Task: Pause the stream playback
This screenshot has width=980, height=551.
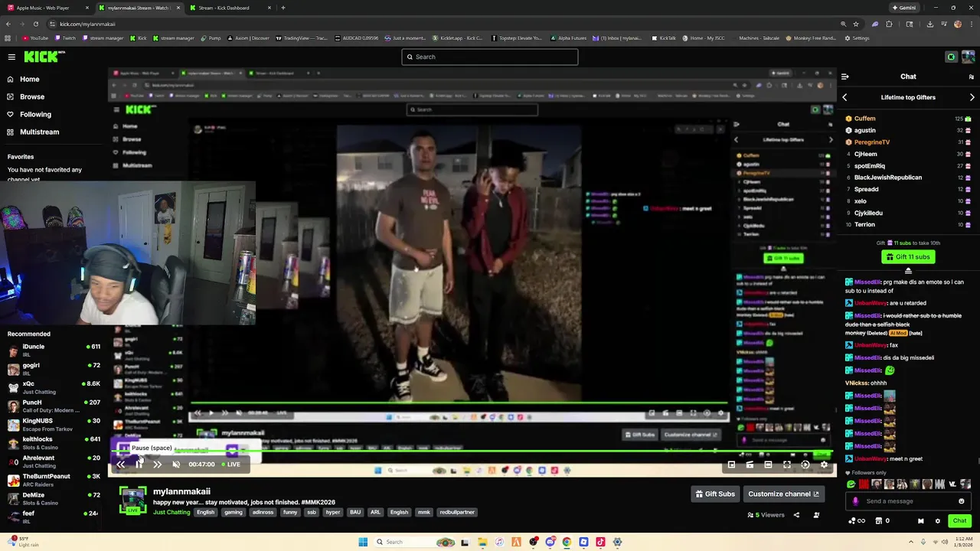Action: tap(139, 464)
